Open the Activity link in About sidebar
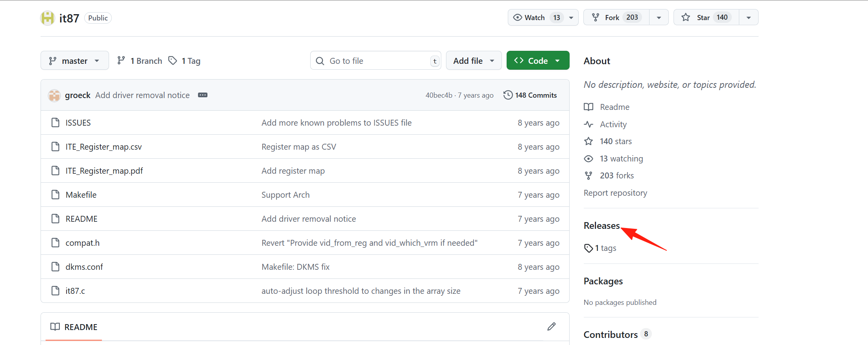Viewport: 868px width, 345px height. tap(605, 124)
